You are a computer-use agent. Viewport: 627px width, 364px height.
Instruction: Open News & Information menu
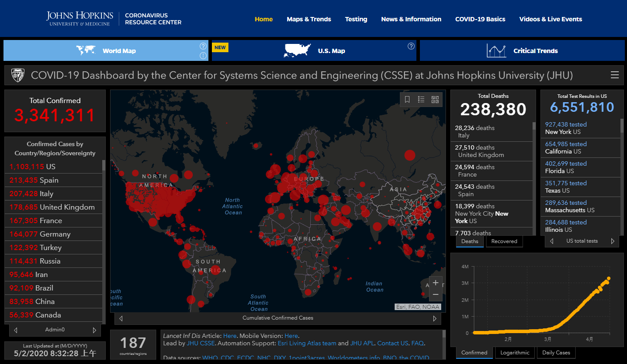(411, 19)
